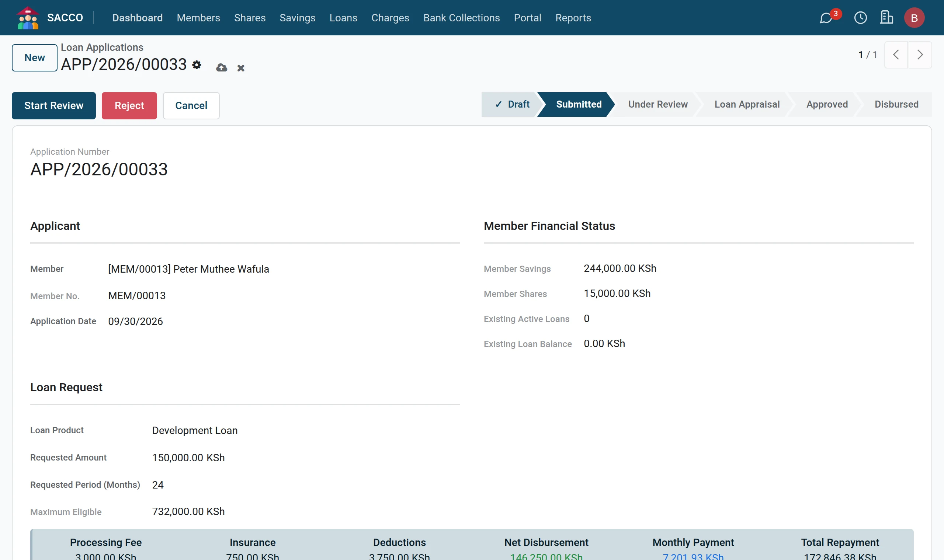Image resolution: width=944 pixels, height=560 pixels.
Task: Open the Bank Collections menu
Action: [461, 18]
